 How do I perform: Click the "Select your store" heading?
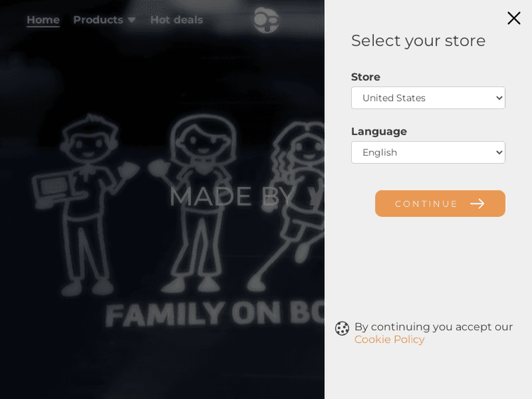(418, 40)
